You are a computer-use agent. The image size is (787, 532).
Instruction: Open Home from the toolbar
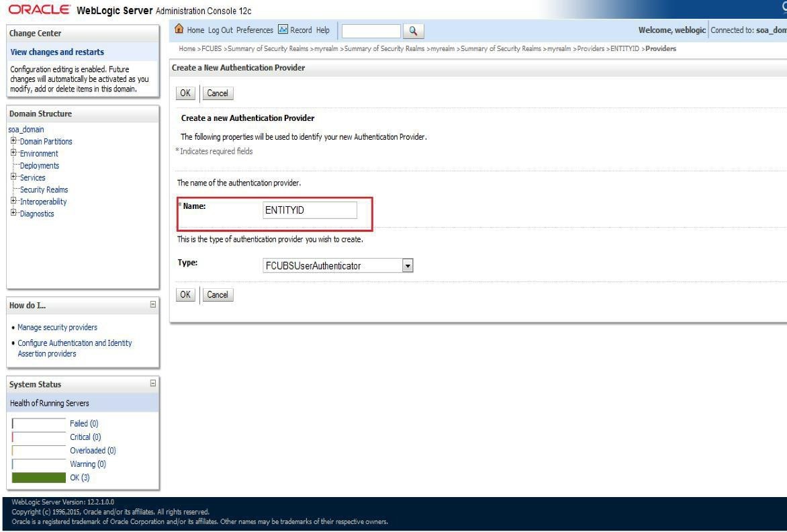tap(195, 30)
